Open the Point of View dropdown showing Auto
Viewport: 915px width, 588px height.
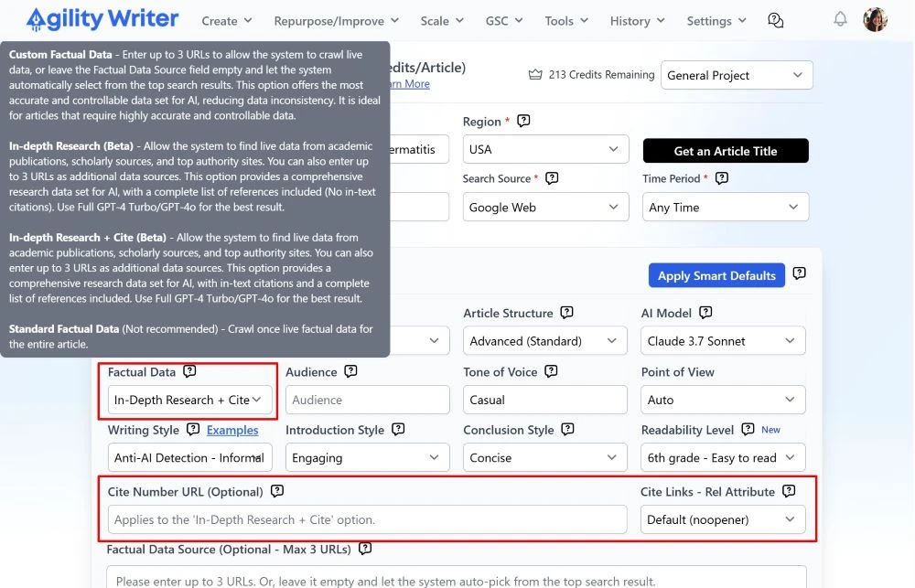[x=723, y=400]
